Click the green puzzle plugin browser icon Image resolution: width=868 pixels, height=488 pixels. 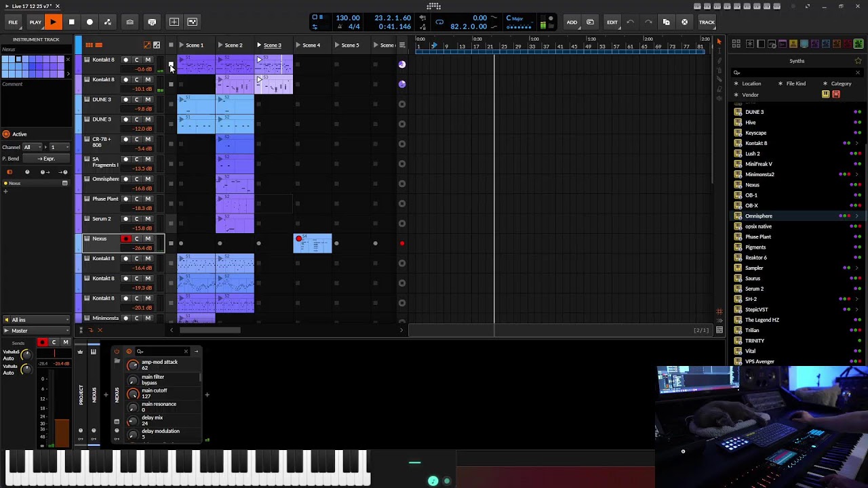859,44
